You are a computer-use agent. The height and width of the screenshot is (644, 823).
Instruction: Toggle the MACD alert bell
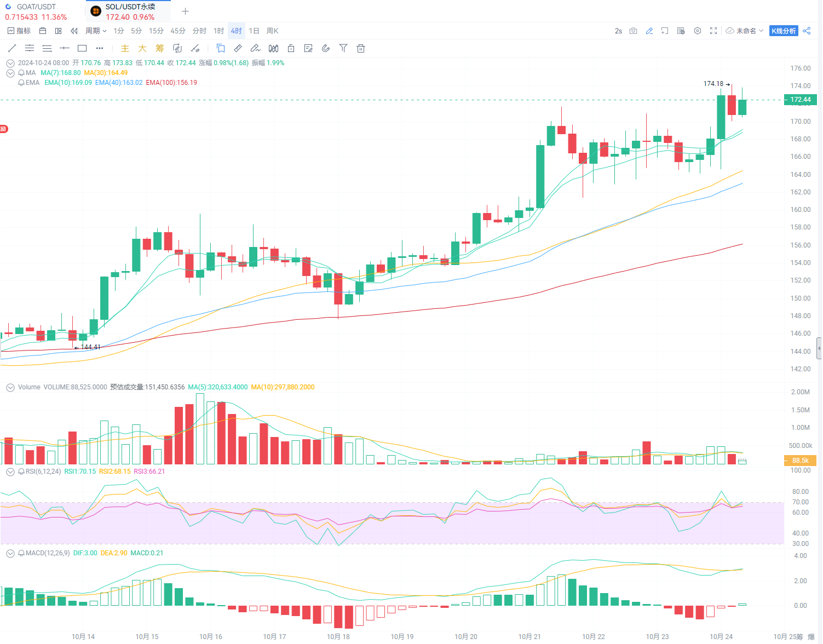coord(21,553)
